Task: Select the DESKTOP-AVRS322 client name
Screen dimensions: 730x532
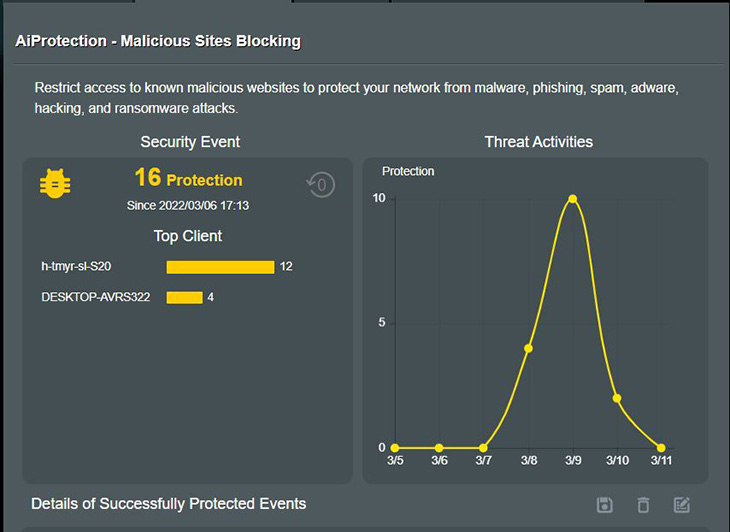Action: click(95, 297)
